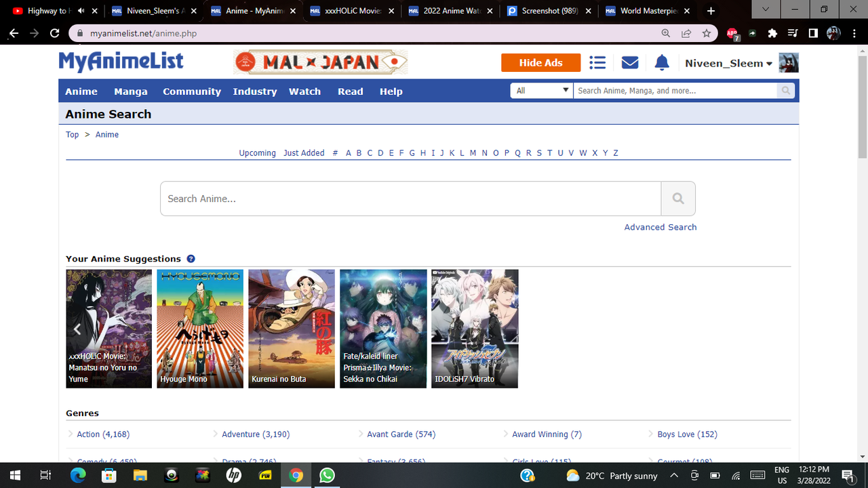Click the Niveen_Sleem profile avatar image
868x488 pixels.
pos(788,62)
